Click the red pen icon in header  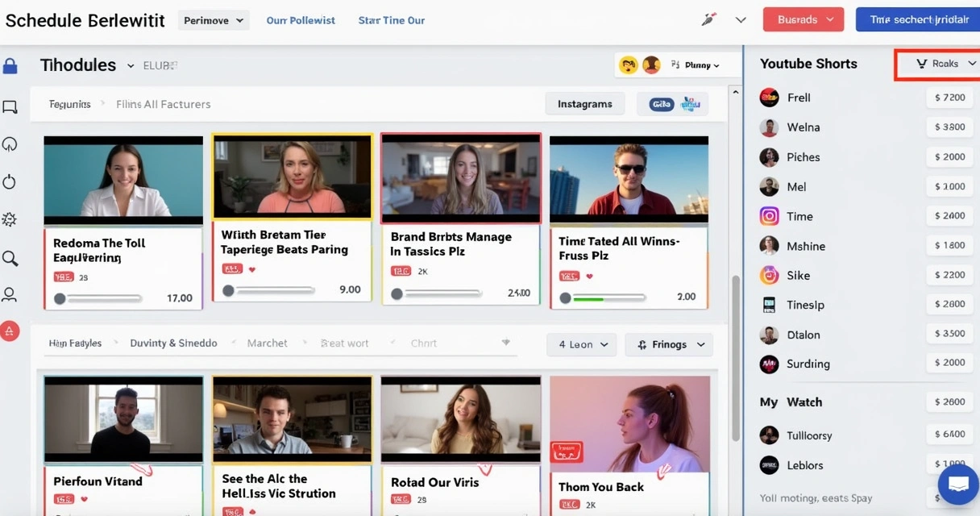click(709, 19)
